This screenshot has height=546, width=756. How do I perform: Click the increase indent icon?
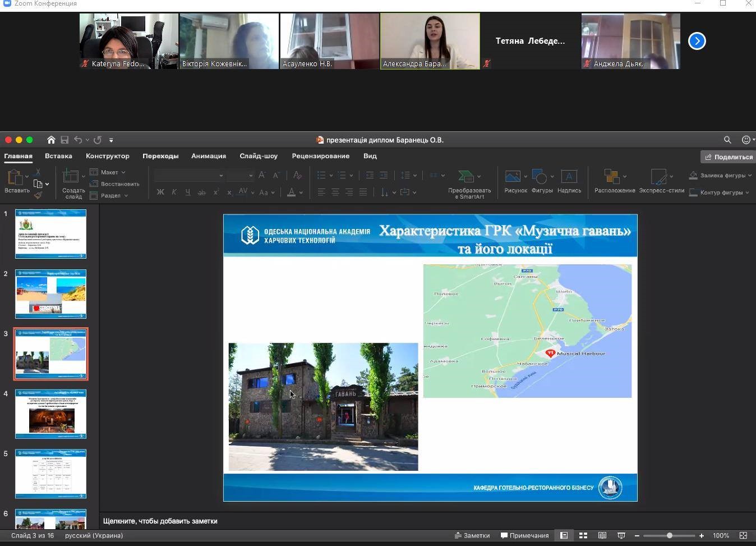click(x=384, y=175)
